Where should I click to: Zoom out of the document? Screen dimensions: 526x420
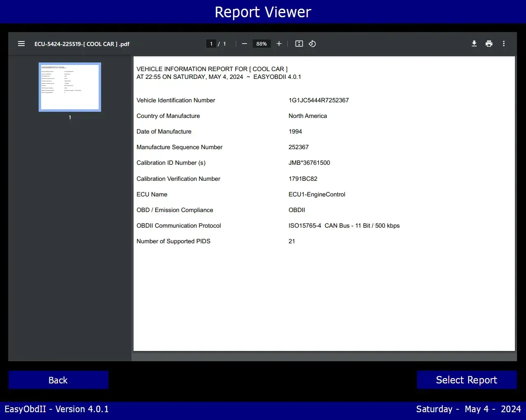click(x=244, y=44)
